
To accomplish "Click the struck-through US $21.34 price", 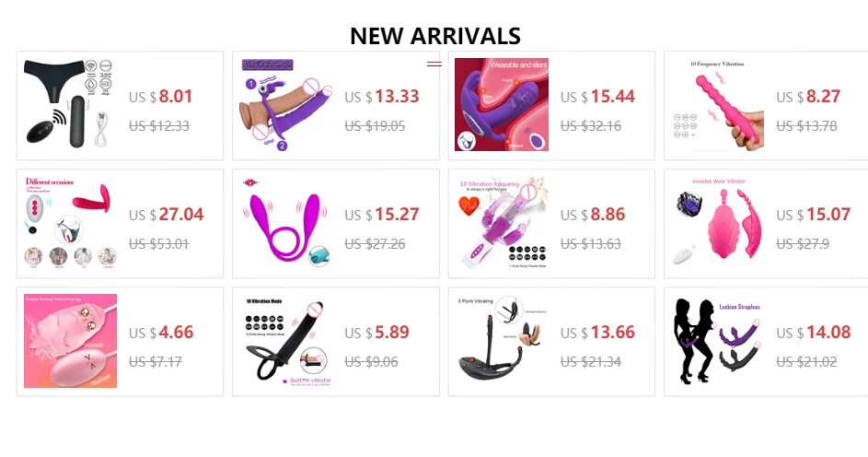I will click(x=591, y=362).
